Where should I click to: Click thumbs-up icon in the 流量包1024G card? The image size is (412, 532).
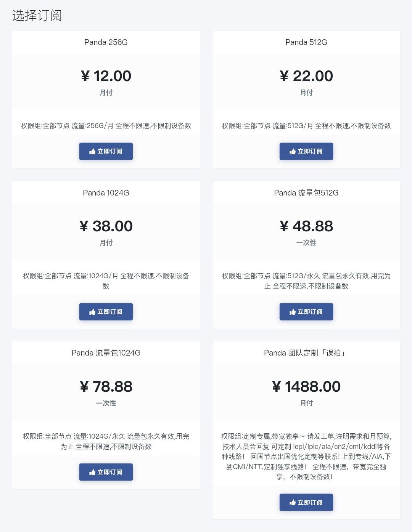click(x=92, y=473)
